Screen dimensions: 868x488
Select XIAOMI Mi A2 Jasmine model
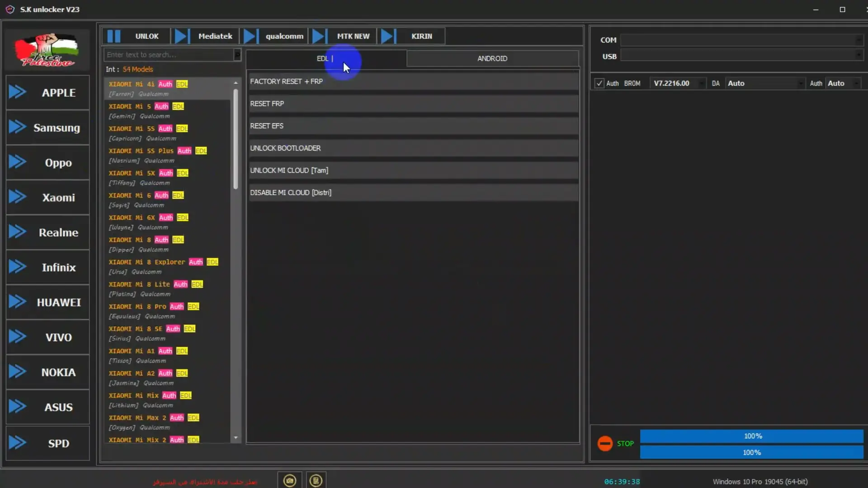[168, 378]
